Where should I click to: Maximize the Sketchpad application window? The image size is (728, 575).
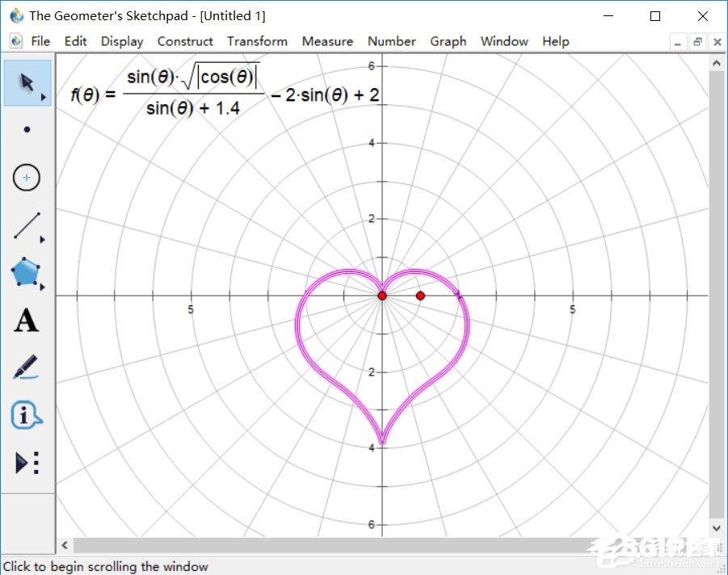655,16
